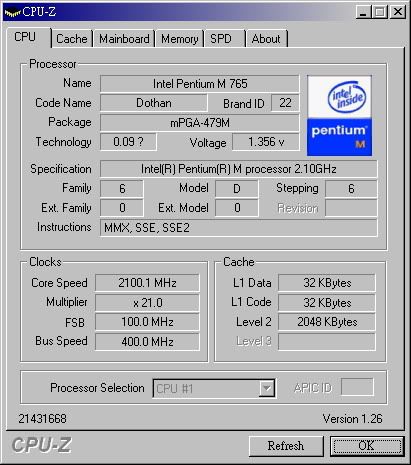Click the Specification text field

coord(239,169)
